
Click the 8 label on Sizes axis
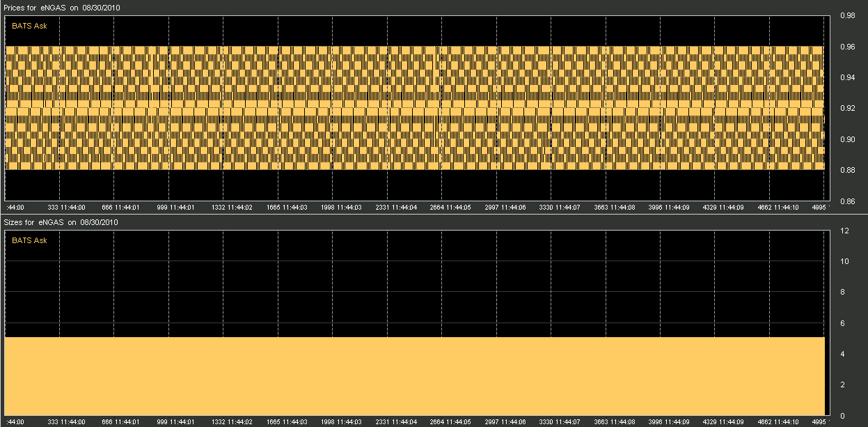click(842, 292)
